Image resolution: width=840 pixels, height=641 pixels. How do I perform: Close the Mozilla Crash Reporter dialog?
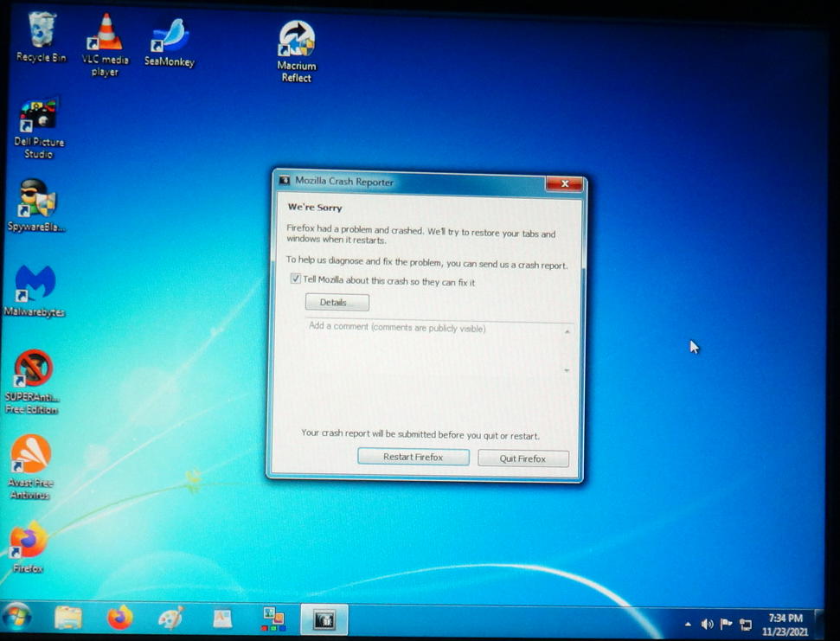click(564, 183)
